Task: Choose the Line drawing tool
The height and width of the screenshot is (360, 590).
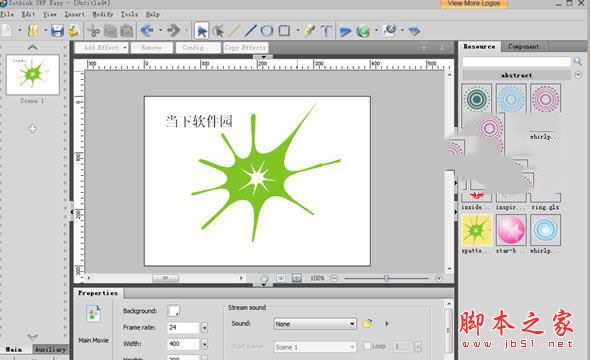Action: [250, 31]
